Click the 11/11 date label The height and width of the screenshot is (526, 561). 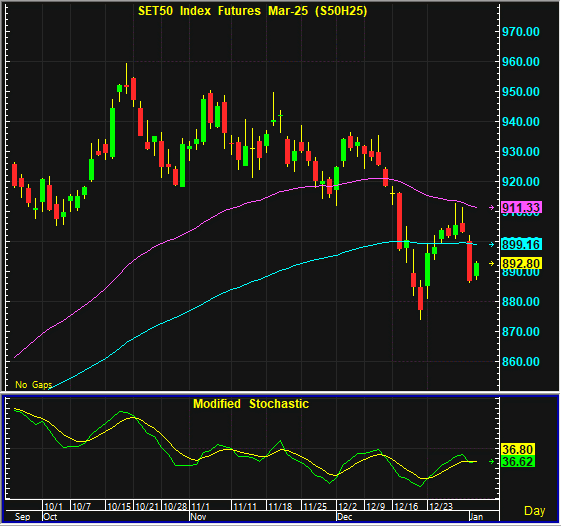245,506
